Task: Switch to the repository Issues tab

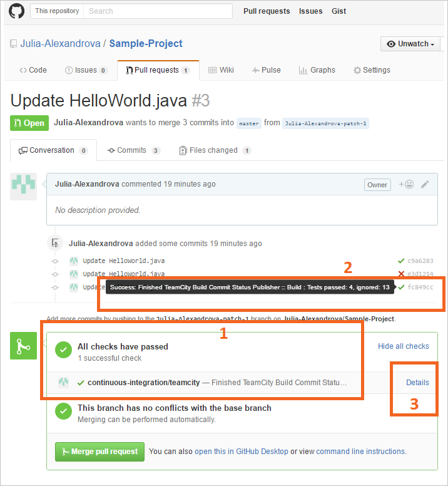Action: click(86, 70)
